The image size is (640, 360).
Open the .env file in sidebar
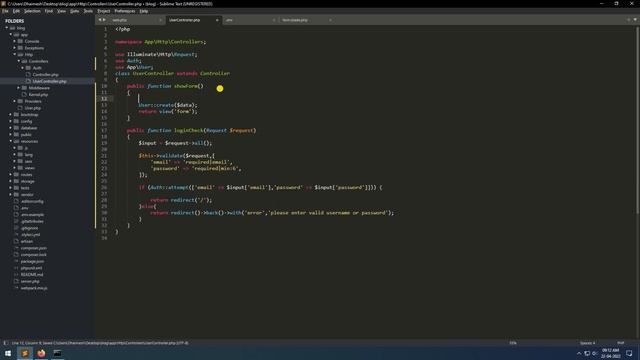[x=24, y=208]
